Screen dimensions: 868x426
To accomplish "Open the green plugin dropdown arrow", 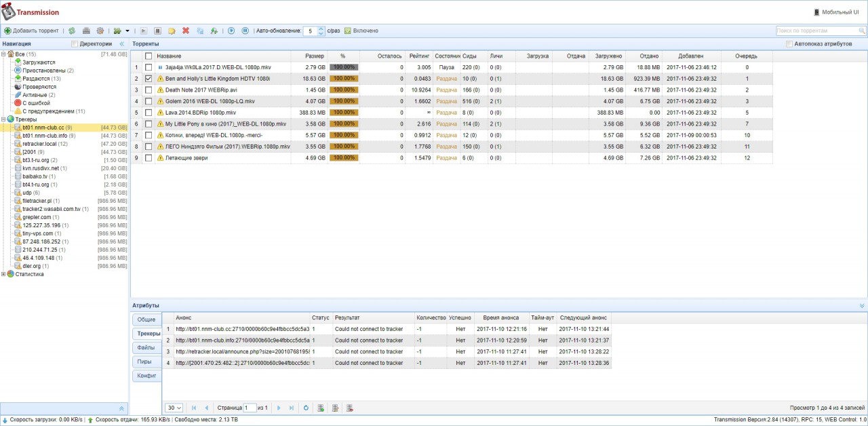I will point(127,31).
